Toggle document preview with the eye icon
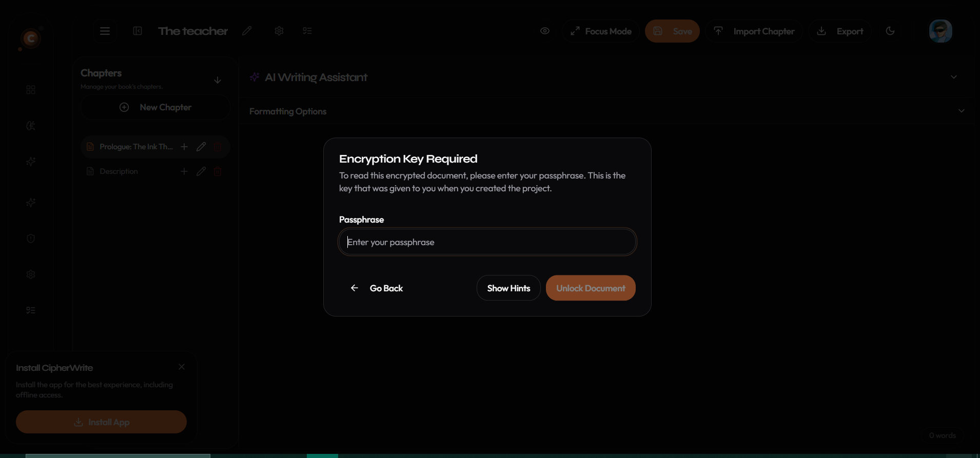The width and height of the screenshot is (980, 458). click(544, 31)
